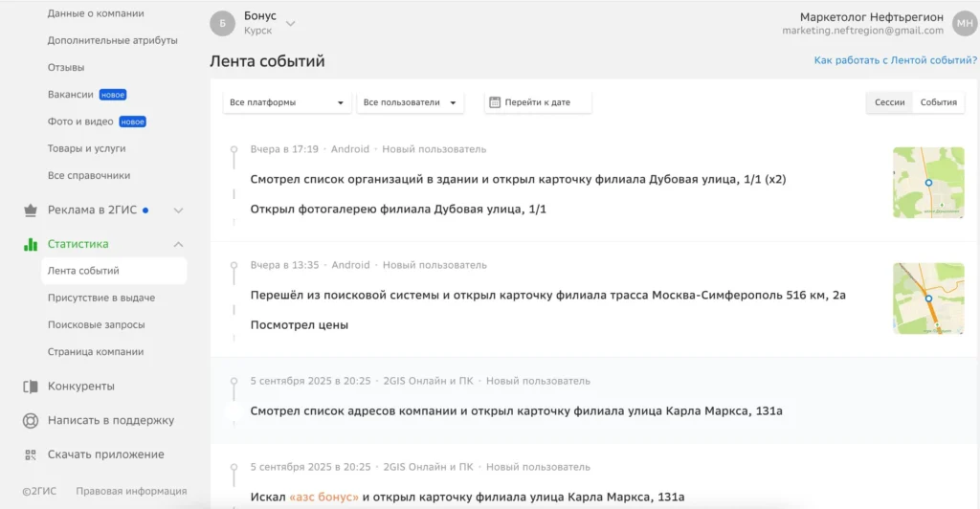Open Товары и услуги

pos(86,148)
